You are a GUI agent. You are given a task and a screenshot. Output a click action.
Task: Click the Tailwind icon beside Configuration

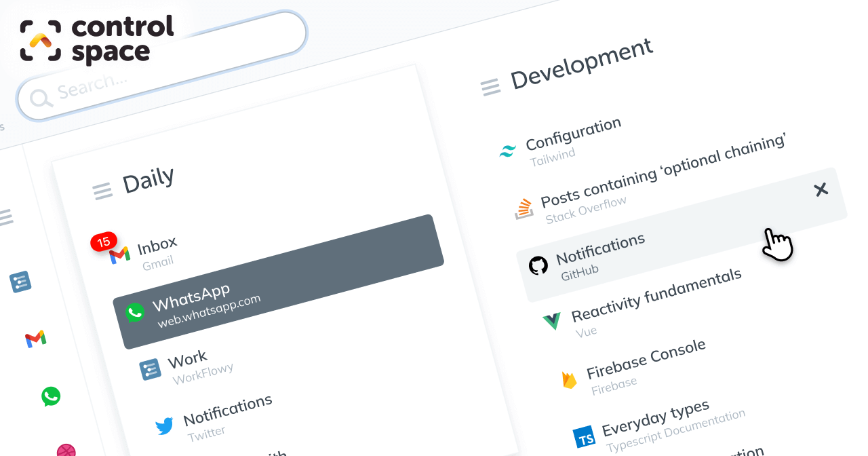[x=507, y=151]
